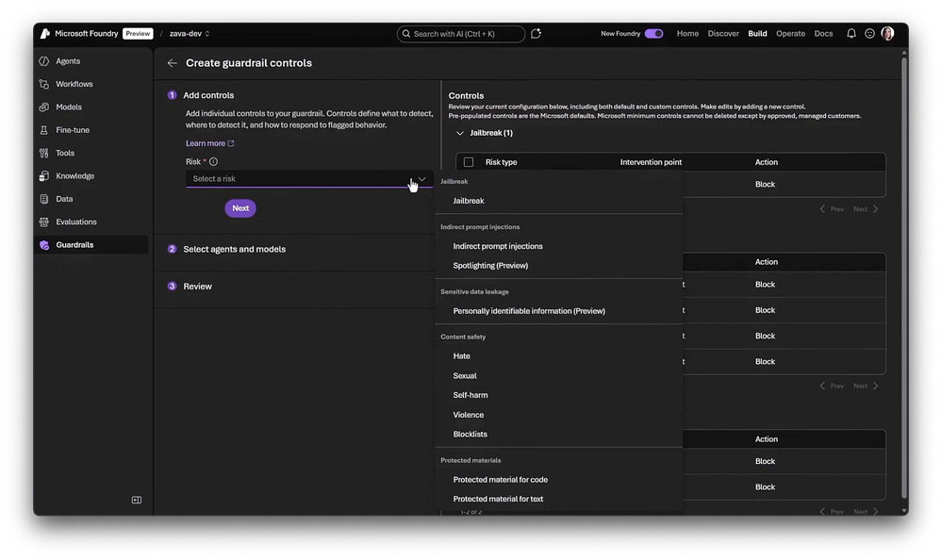The image size is (942, 560).
Task: Click the Agents sidebar icon
Action: (44, 61)
